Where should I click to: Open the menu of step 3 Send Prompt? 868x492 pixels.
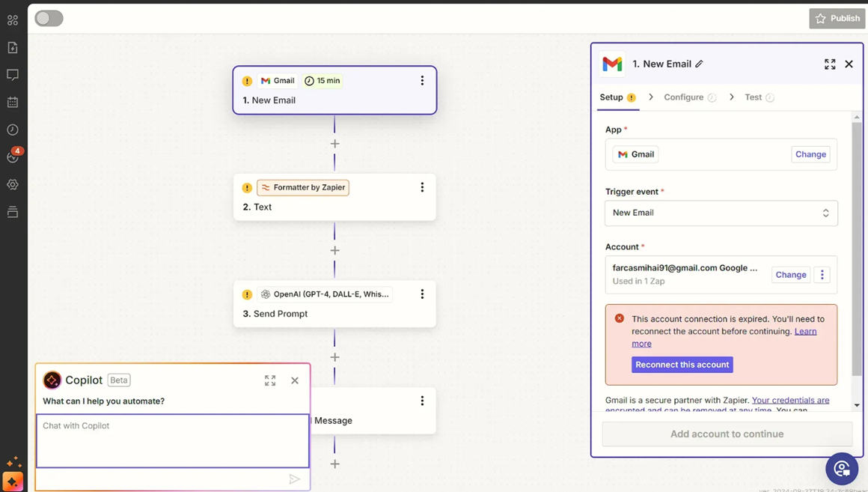tap(422, 294)
